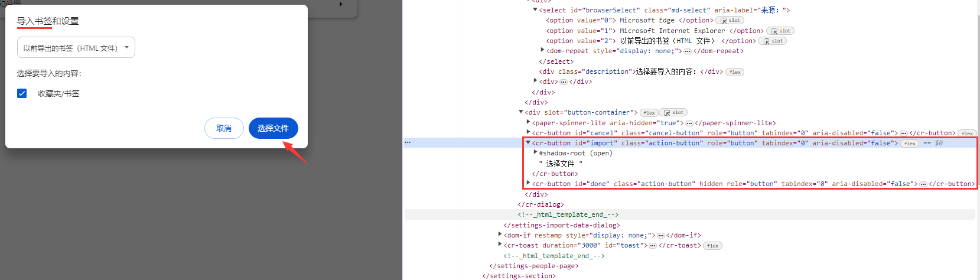Select the " 选择文件 " text node row
980x280 pixels.
point(560,164)
